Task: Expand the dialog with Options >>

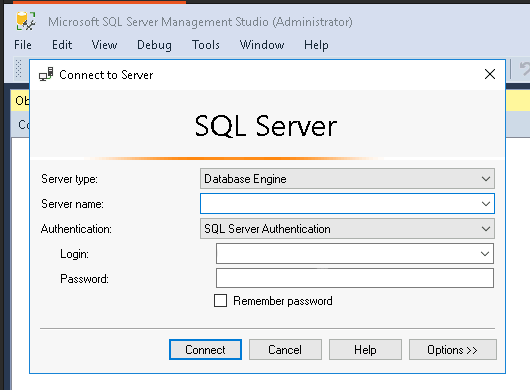Action: point(453,349)
